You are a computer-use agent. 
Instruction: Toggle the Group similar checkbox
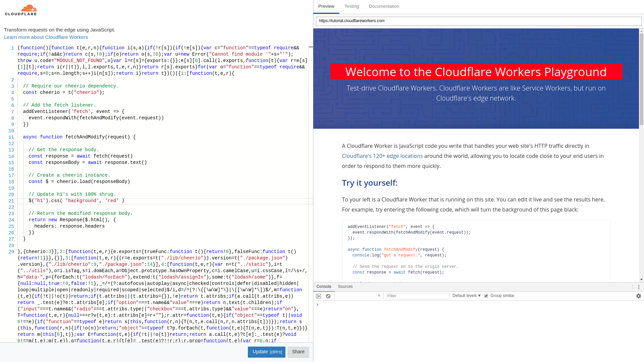[x=486, y=296]
